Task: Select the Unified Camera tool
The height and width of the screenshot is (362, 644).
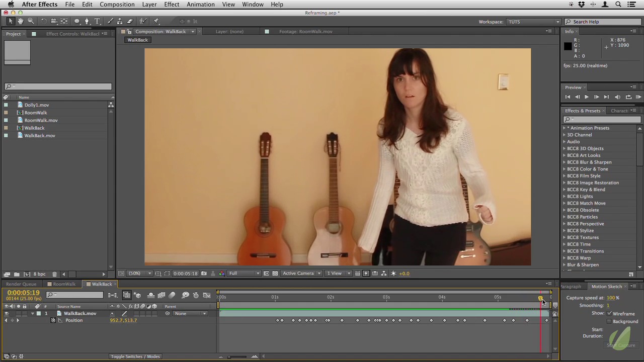Action: tap(54, 21)
